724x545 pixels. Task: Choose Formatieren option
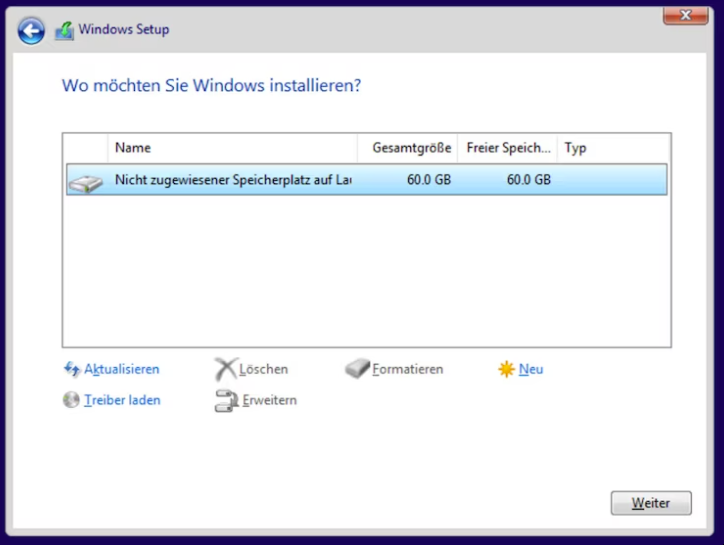click(x=408, y=369)
